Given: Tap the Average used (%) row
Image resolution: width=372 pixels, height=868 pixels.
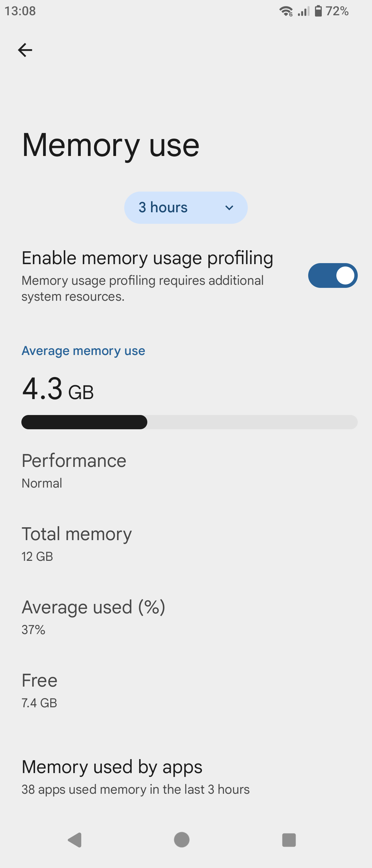Looking at the screenshot, I should [x=186, y=617].
